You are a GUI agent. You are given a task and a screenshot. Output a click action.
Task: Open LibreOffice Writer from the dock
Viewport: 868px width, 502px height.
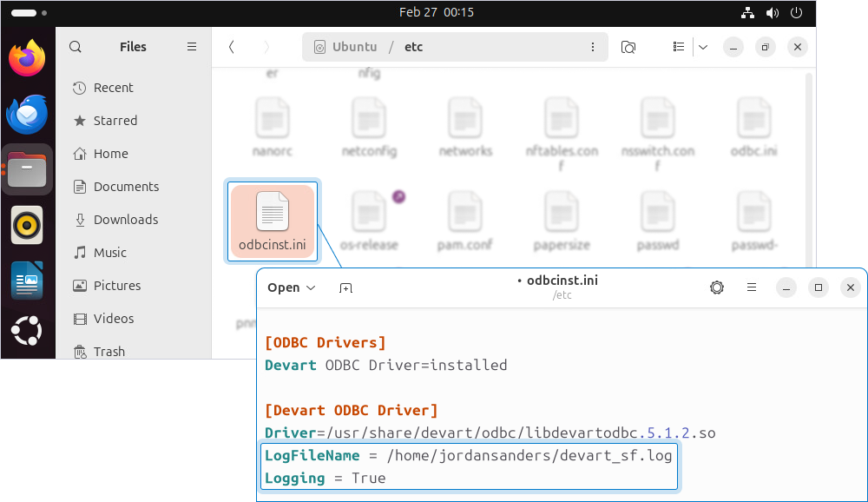(27, 281)
